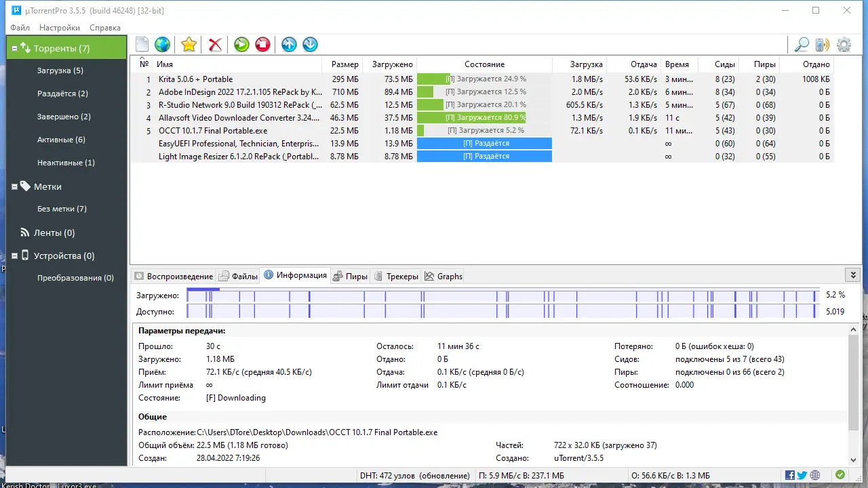
Task: Add torrent from URL globe icon
Action: (162, 45)
